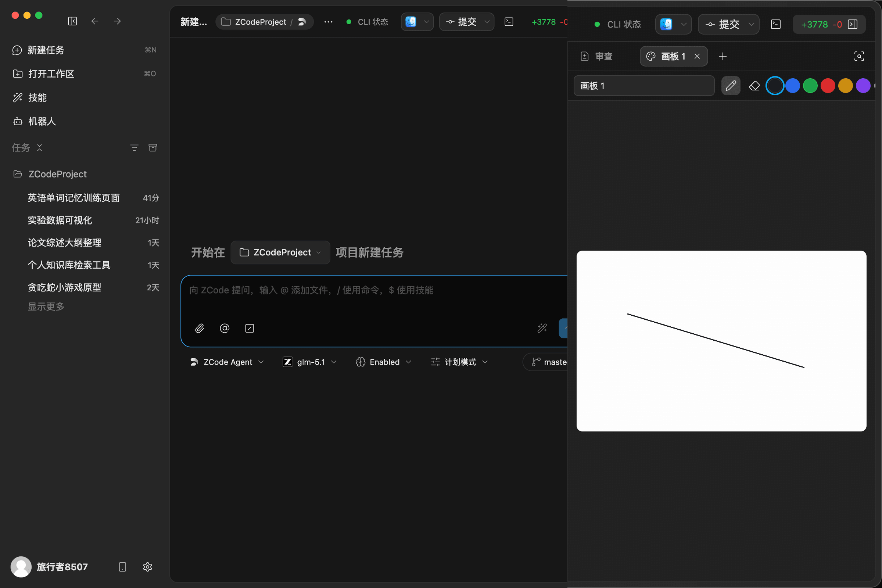Pick the black color swatch
The height and width of the screenshot is (588, 882).
[x=775, y=86]
